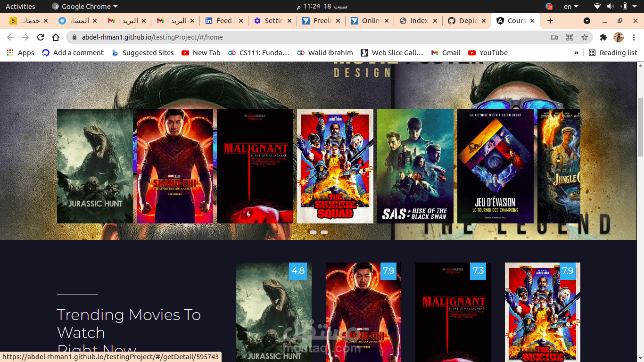Open Shang-Chi poster in top carousel
This screenshot has width=644, height=362.
point(175,166)
